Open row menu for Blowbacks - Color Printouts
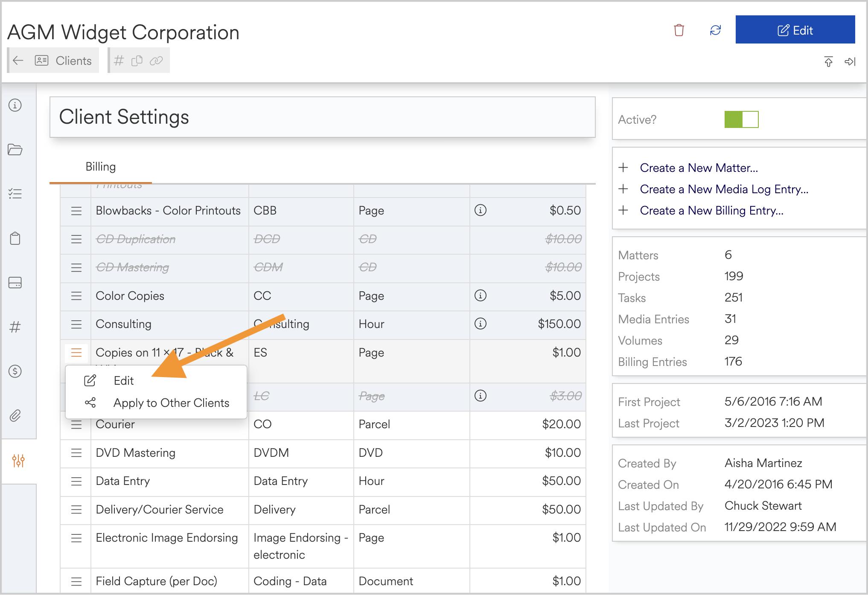The width and height of the screenshot is (868, 595). coord(76,211)
